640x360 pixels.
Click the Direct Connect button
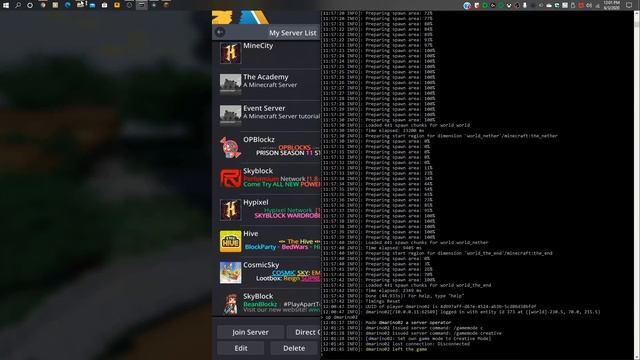(304, 332)
